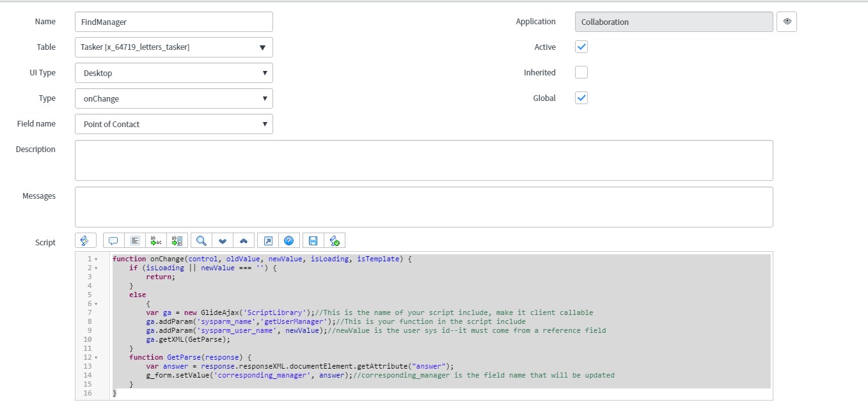Click the toggle comment toolbar icon
Screen dimensions: 868x407
coord(113,240)
